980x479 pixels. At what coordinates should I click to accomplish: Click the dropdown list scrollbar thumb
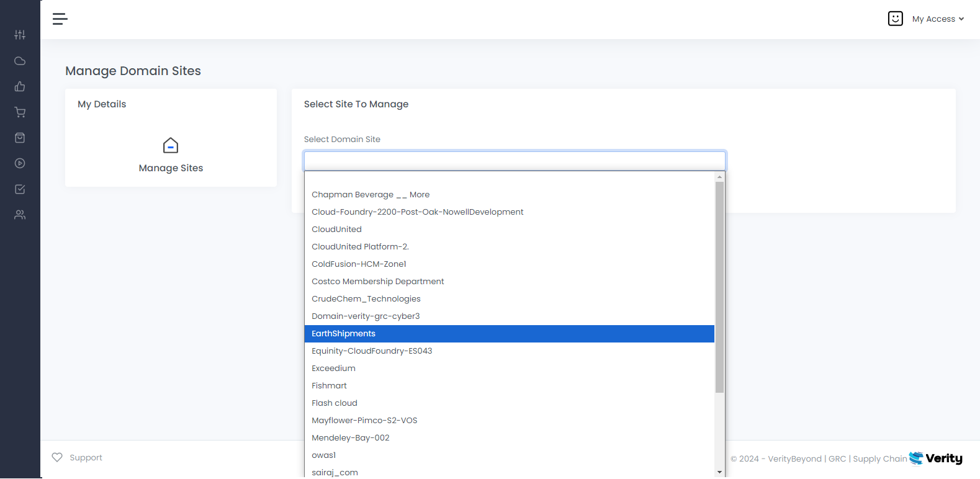click(719, 287)
